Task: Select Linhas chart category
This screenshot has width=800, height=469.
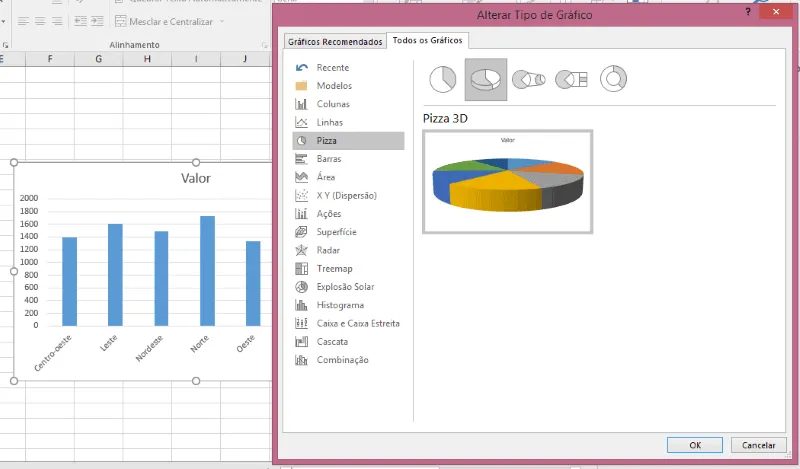Action: 348,122
